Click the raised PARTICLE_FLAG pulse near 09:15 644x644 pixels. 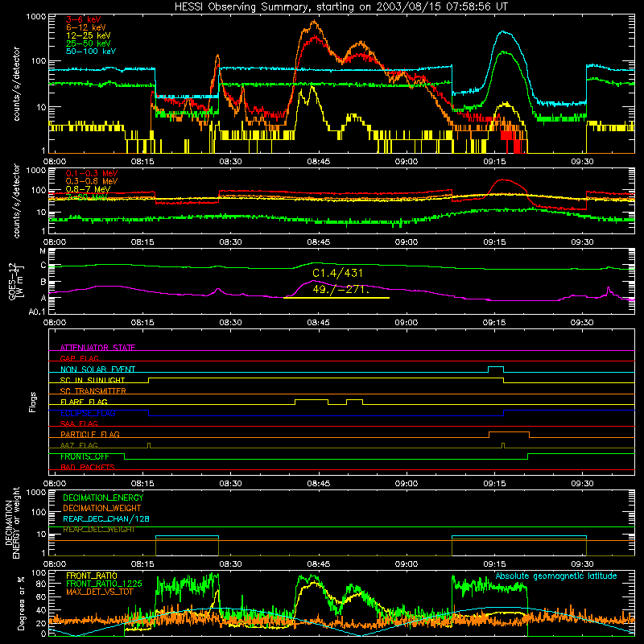coord(509,432)
